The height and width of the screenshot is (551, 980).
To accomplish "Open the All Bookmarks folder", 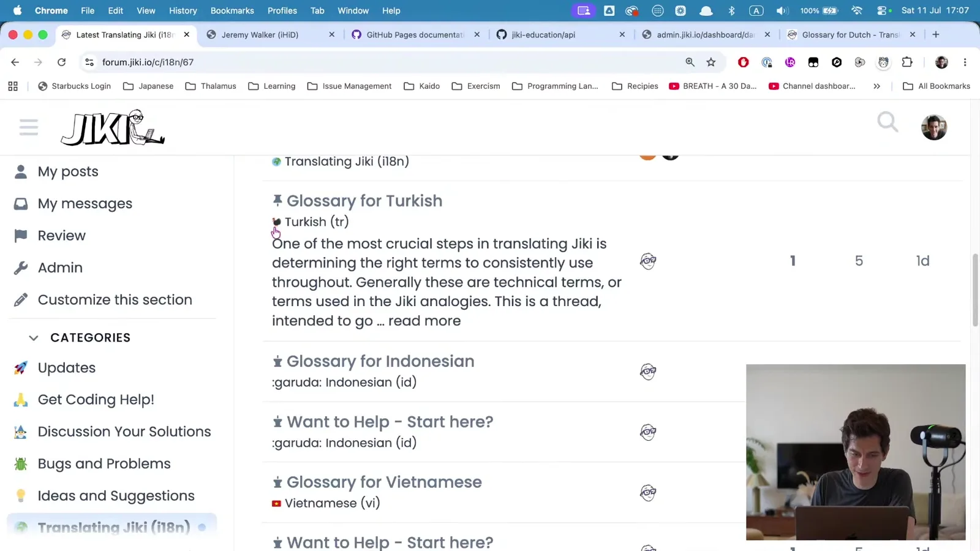I will pyautogui.click(x=937, y=86).
